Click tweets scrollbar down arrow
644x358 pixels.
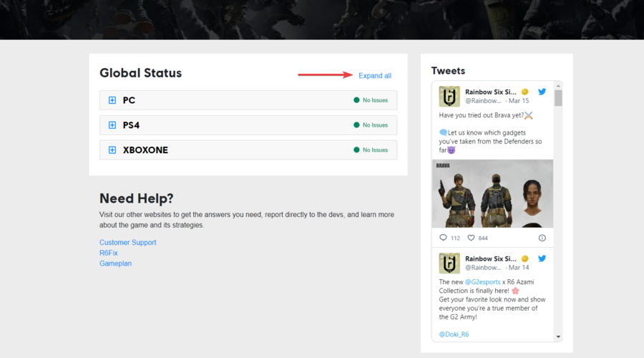558,337
